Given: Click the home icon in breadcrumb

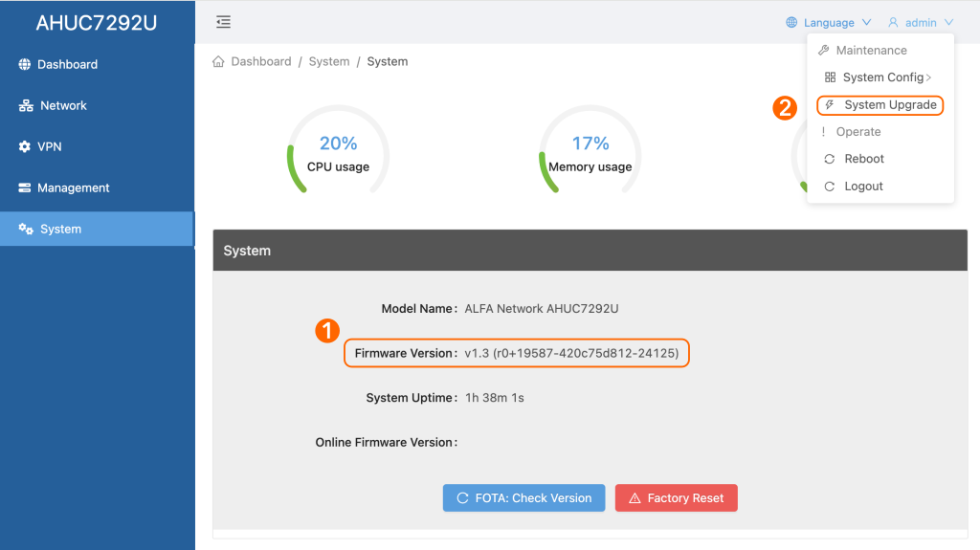Looking at the screenshot, I should coord(218,61).
